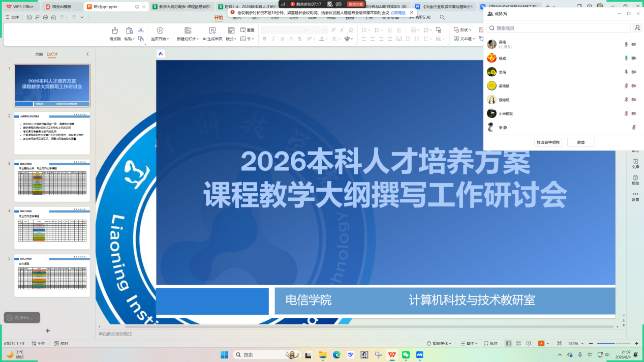The height and width of the screenshot is (362, 644).
Task: Click the 修改会中昵称 button
Action: pyautogui.click(x=548, y=142)
